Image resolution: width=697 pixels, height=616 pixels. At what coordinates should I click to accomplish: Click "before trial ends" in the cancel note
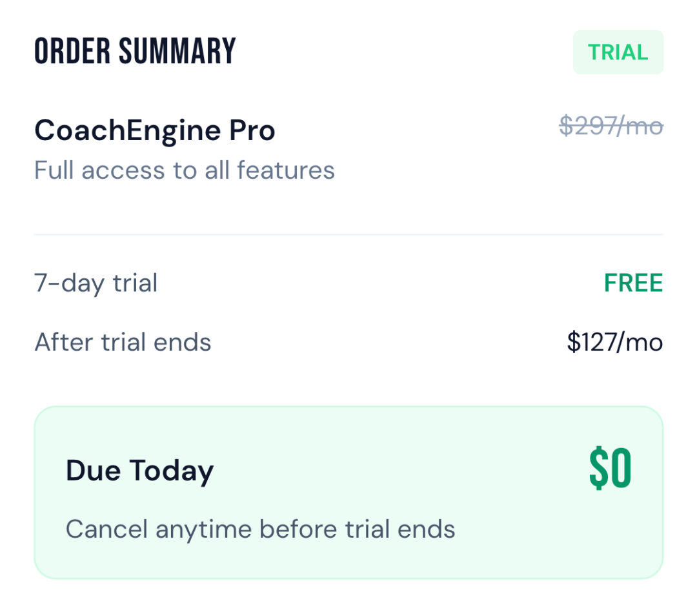(x=358, y=529)
